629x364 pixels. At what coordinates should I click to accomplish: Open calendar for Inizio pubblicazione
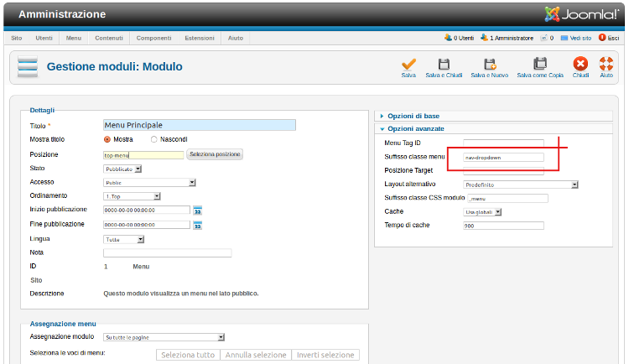[198, 211]
